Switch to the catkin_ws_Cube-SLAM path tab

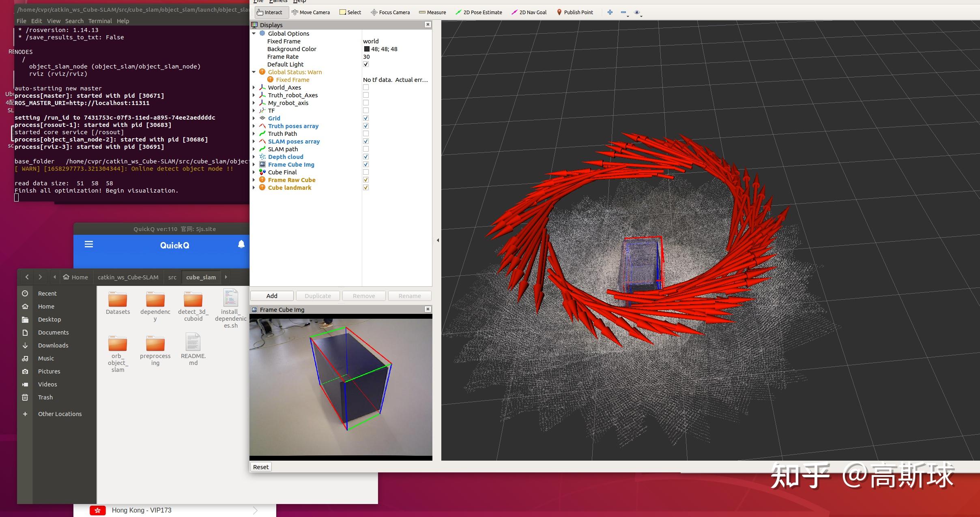(x=128, y=277)
